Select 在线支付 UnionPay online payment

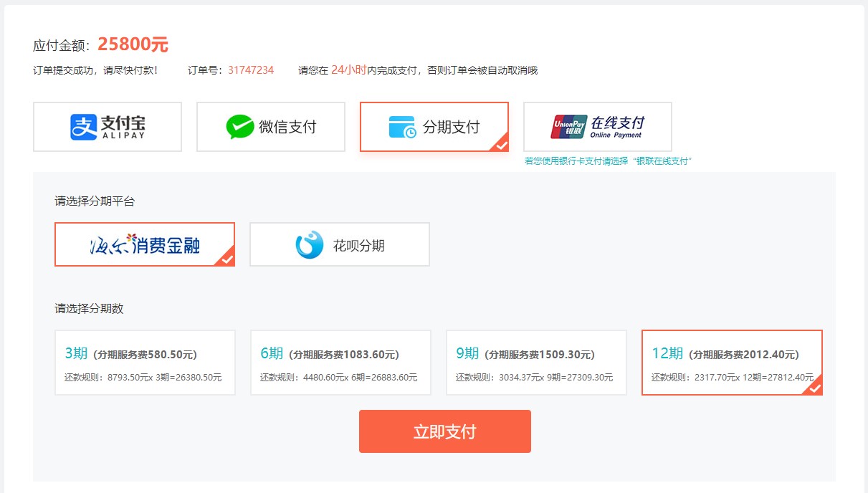pyautogui.click(x=598, y=127)
